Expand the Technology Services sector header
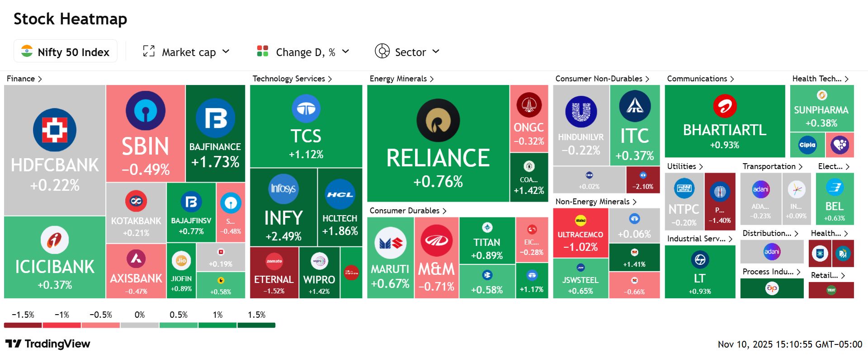This screenshot has width=868, height=358. (292, 79)
